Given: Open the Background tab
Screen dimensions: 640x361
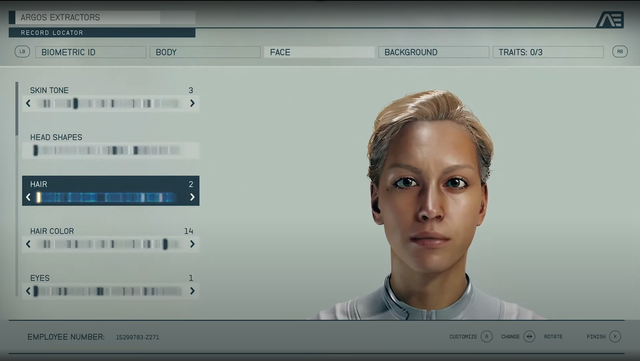Looking at the screenshot, I should (x=433, y=52).
